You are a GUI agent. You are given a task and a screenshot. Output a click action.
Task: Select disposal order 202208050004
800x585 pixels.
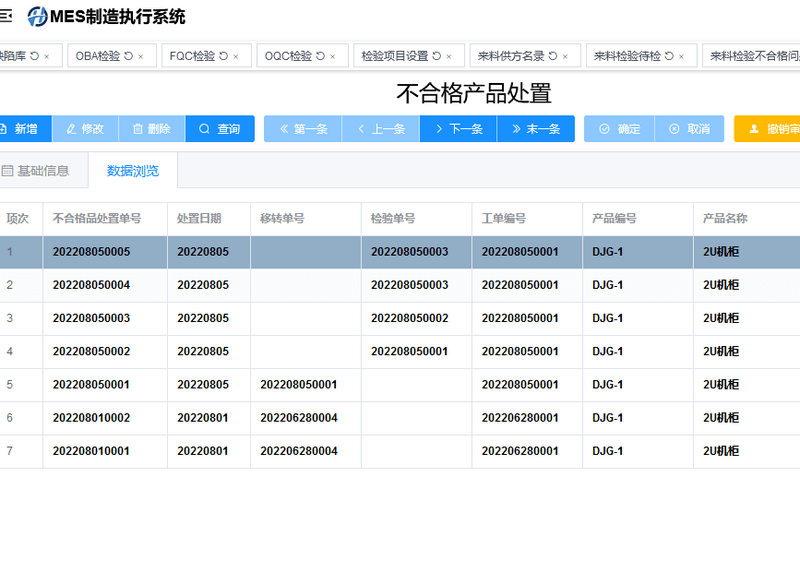point(91,285)
